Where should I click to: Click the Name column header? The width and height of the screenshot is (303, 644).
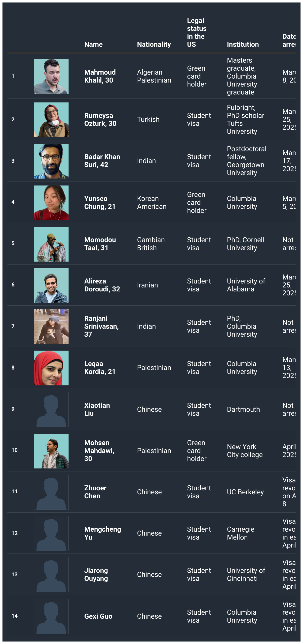pyautogui.click(x=93, y=44)
